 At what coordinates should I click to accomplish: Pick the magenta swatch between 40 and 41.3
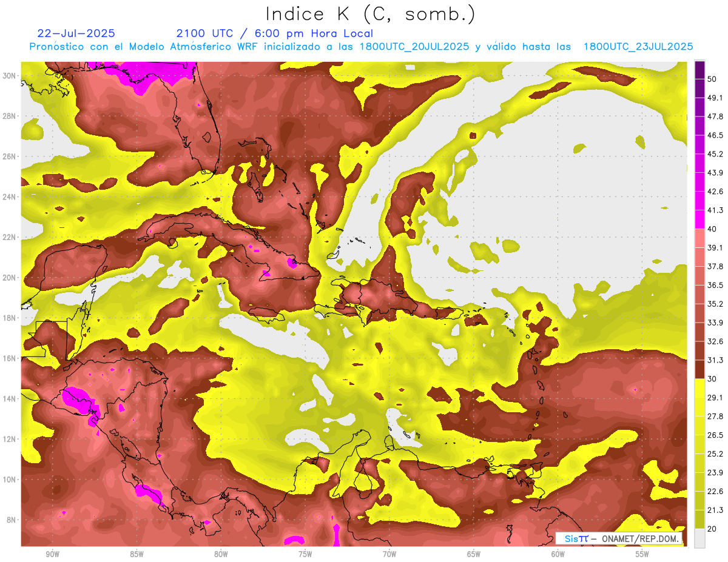pyautogui.click(x=699, y=219)
